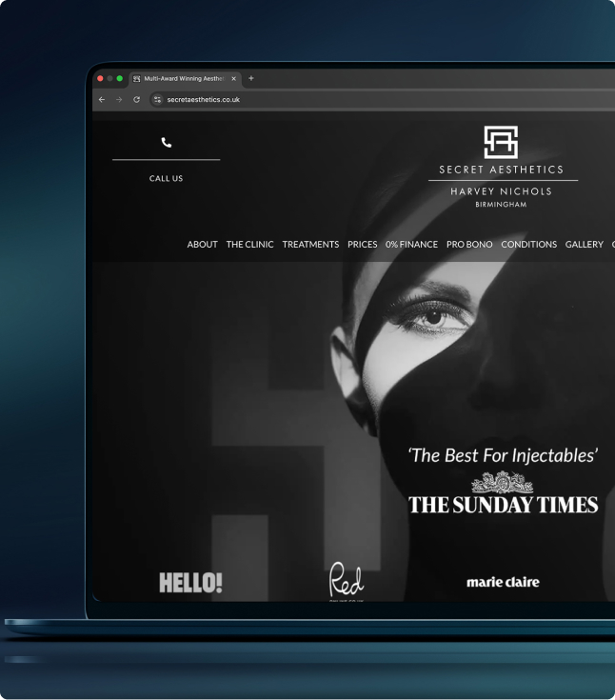The height and width of the screenshot is (700, 615).
Task: Click the Call Us text link
Action: click(166, 178)
